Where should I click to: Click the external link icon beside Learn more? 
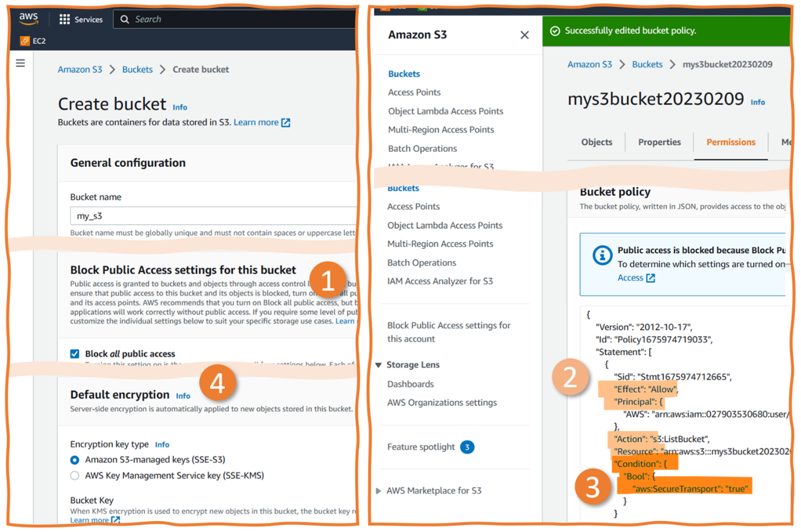click(x=285, y=122)
